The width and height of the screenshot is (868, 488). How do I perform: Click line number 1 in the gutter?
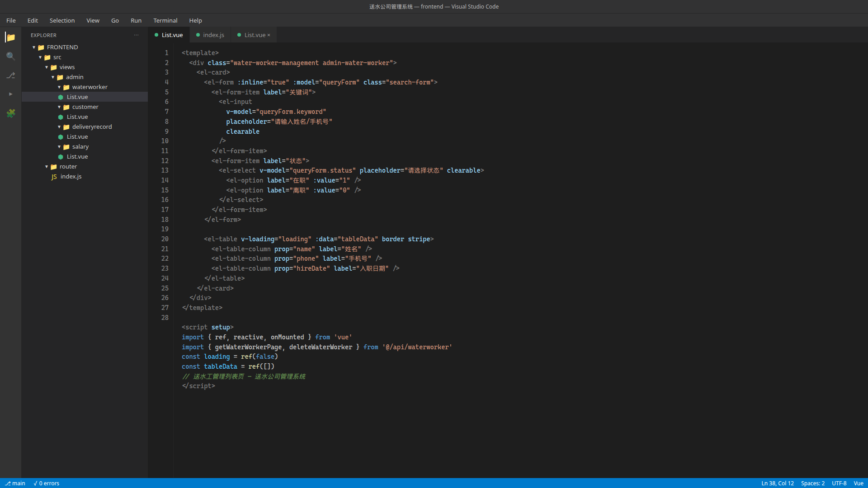point(167,53)
